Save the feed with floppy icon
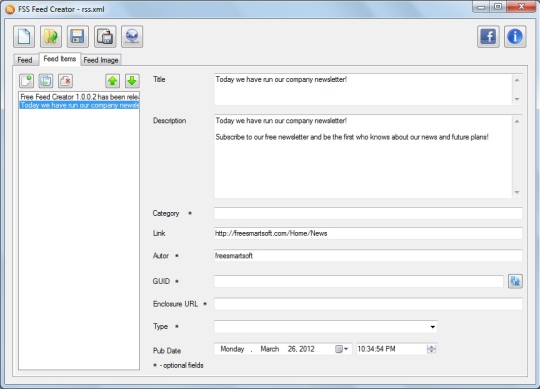The height and width of the screenshot is (389, 540). click(x=78, y=36)
